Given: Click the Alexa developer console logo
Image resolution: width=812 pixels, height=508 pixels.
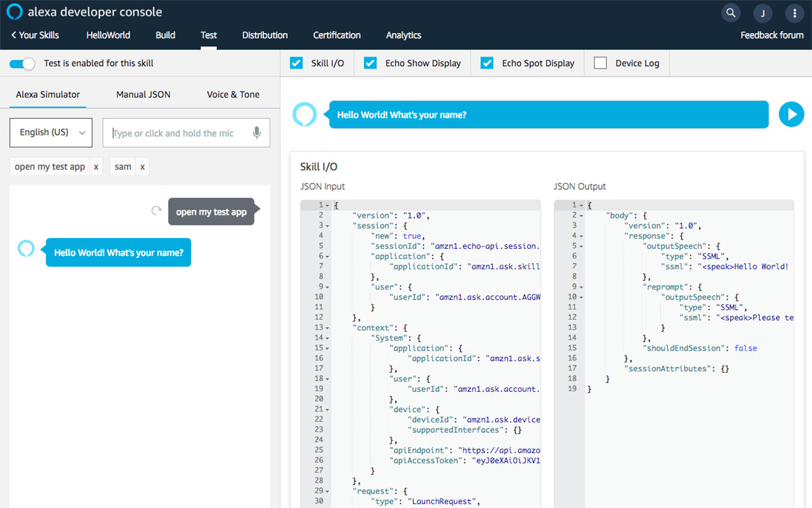Looking at the screenshot, I should (14, 11).
